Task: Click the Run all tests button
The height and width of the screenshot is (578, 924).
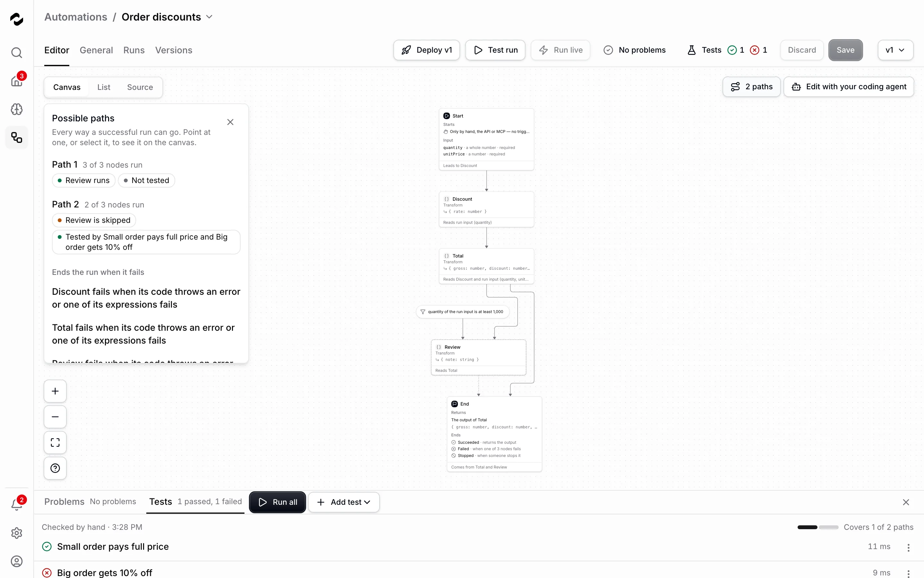Action: point(277,502)
